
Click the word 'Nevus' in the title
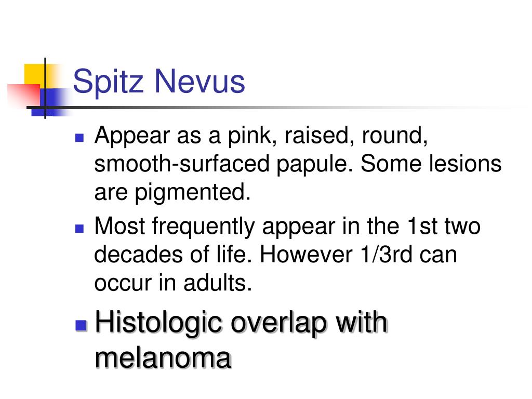click(199, 82)
